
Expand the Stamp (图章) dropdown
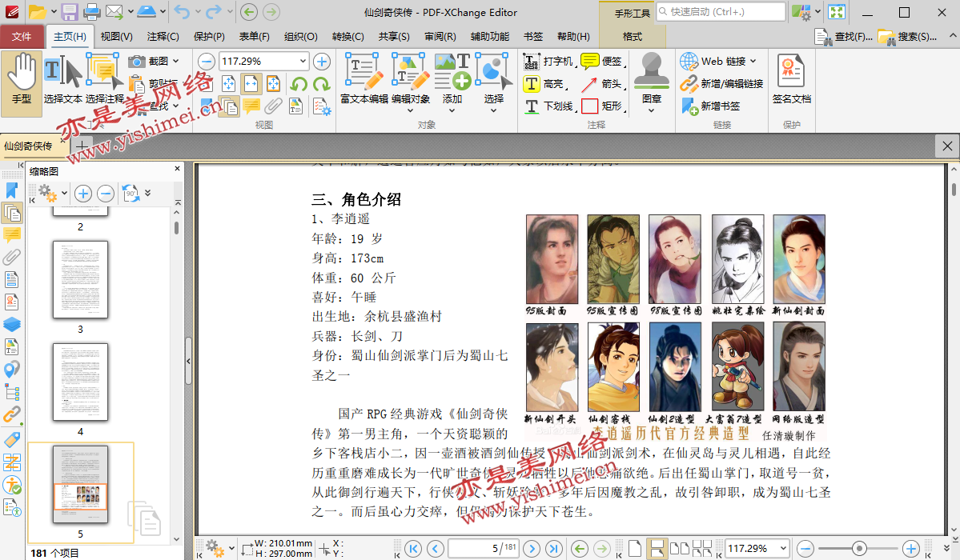point(652,110)
